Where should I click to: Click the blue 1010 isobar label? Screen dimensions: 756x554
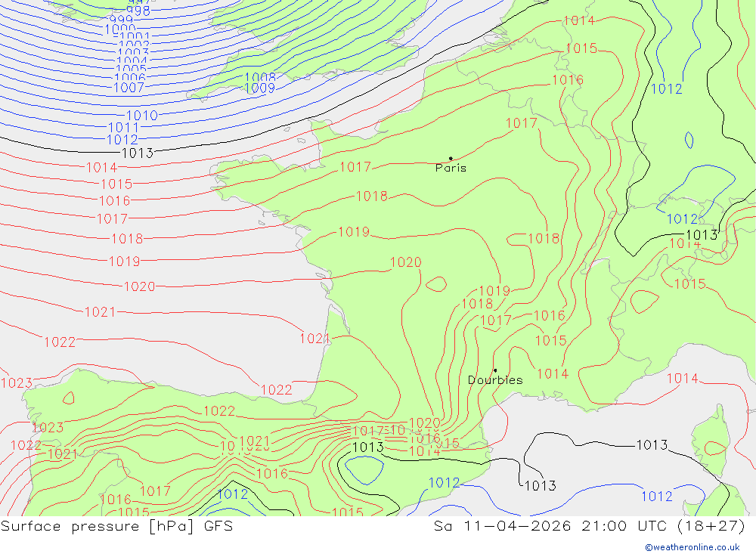[x=142, y=116]
